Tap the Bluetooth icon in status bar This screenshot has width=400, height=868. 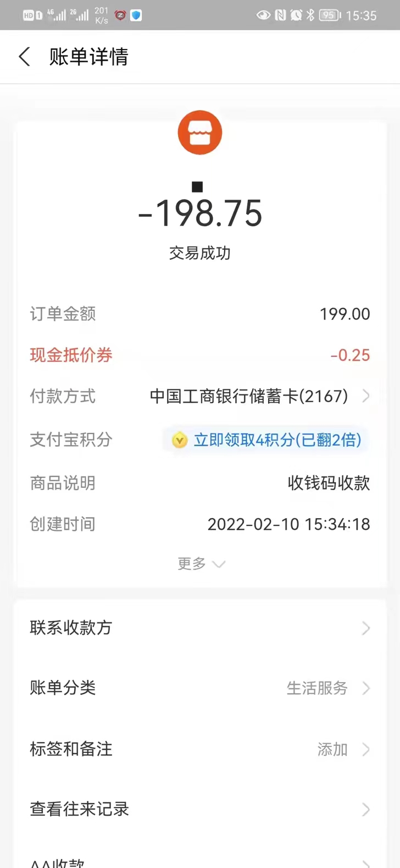[x=311, y=15]
